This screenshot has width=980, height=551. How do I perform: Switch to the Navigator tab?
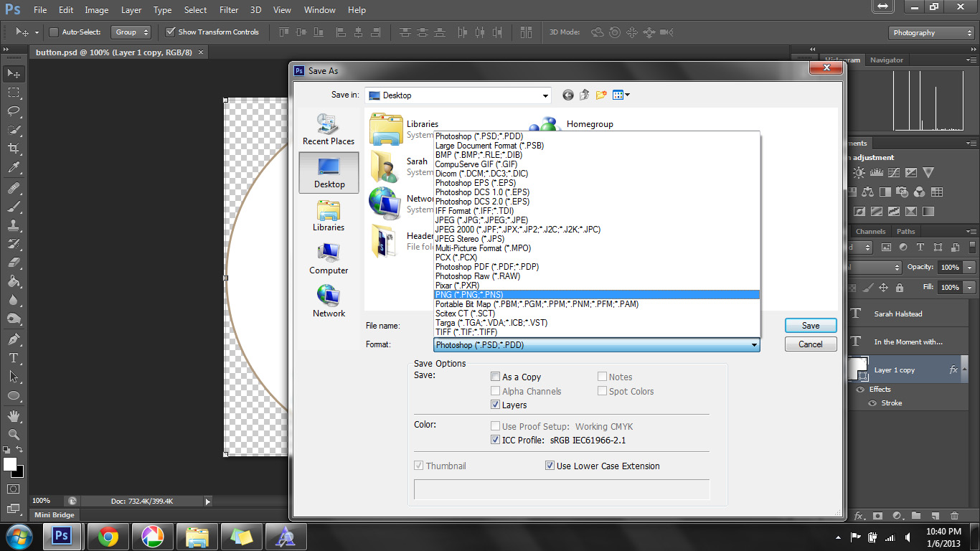(x=887, y=60)
